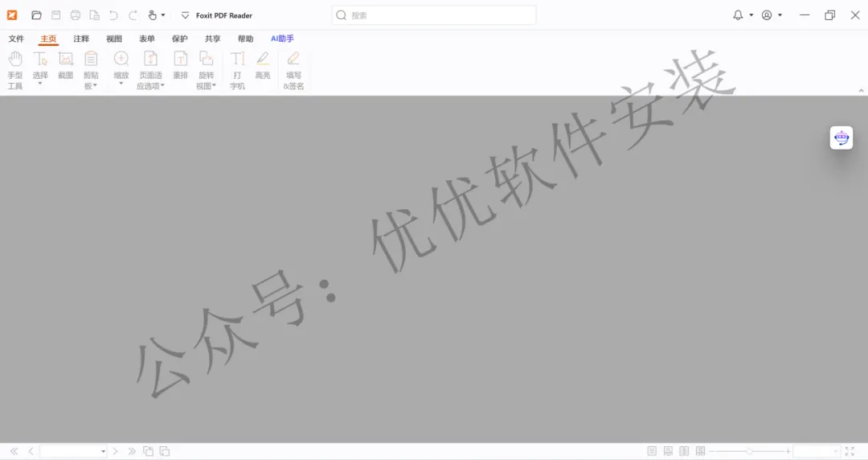Restore down the Foxit window

(829, 15)
